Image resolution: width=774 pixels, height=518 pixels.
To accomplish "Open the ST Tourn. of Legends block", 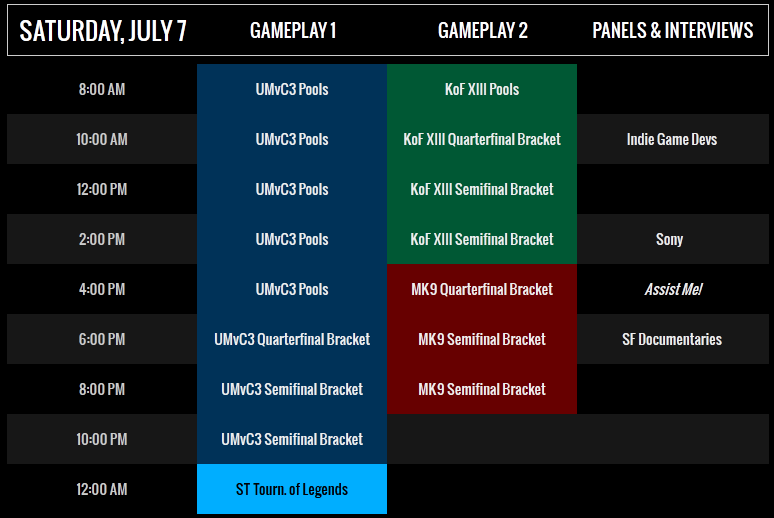I will pos(292,489).
